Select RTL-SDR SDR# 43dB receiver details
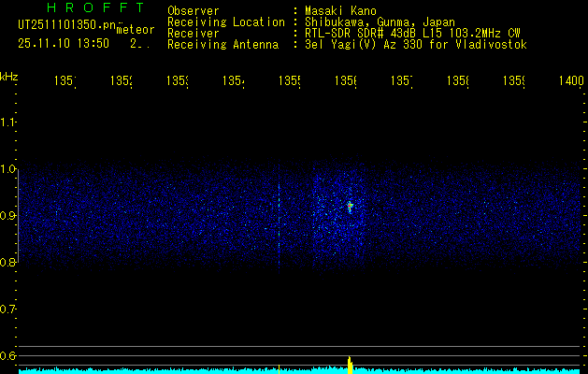The image size is (588, 374). pos(412,34)
